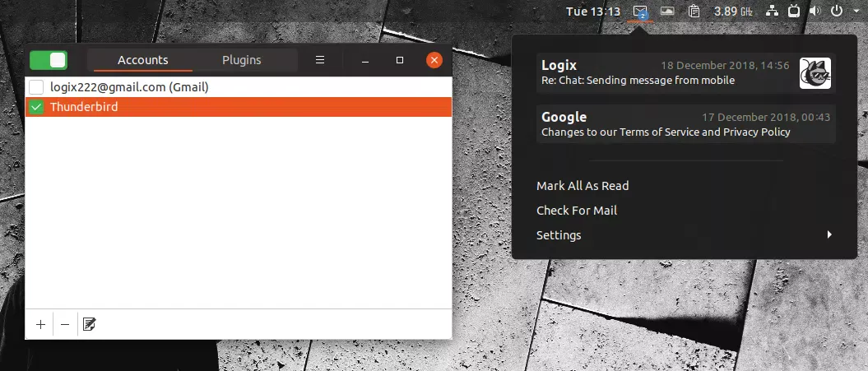Click the volume speaker icon
Screen dimensions: 868x371
[x=815, y=12]
